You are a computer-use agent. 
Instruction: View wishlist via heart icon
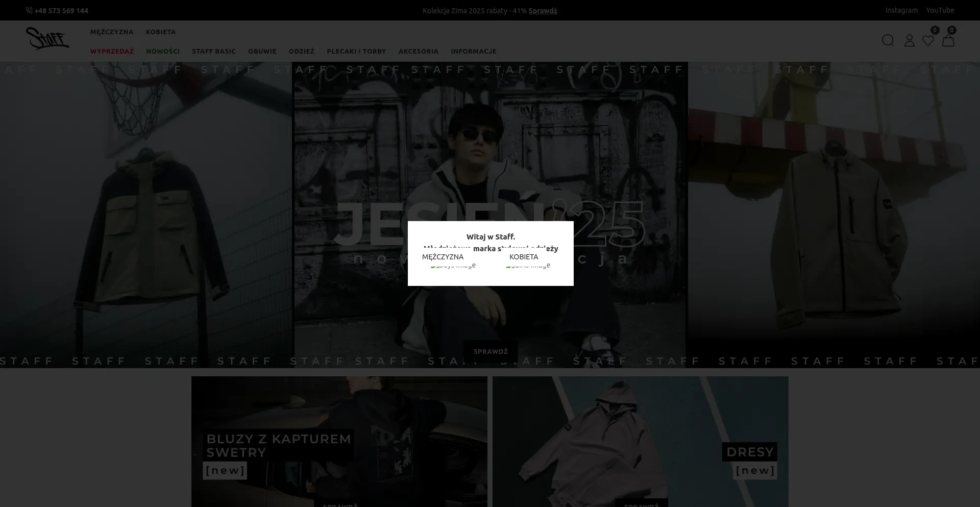[x=928, y=40]
